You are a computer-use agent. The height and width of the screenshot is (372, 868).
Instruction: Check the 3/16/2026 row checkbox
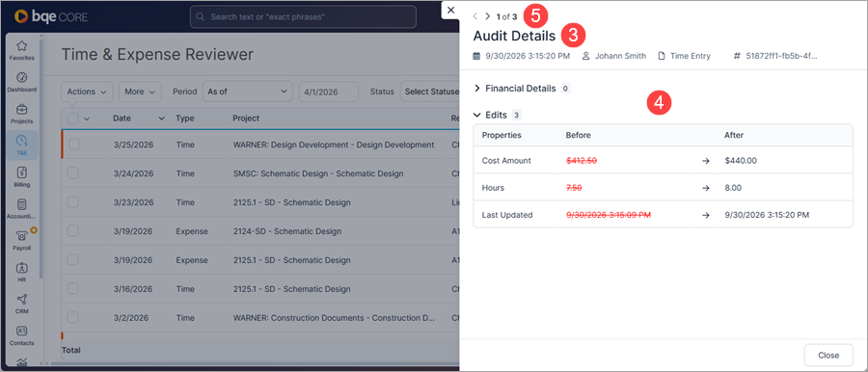tap(73, 288)
